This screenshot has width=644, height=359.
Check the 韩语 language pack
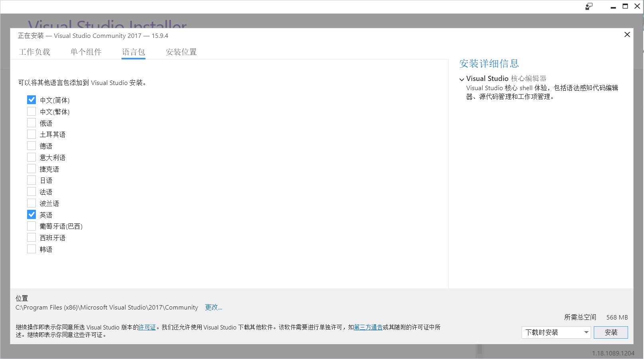[31, 249]
